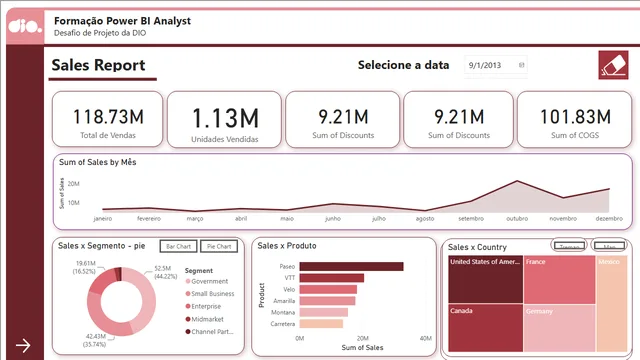640x360 pixels.
Task: Click the junho month label
Action: click(333, 219)
